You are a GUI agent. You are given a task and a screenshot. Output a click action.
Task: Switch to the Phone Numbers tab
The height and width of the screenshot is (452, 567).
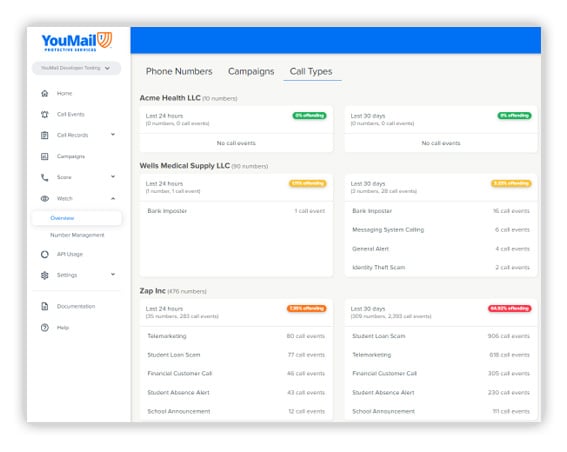coord(179,71)
